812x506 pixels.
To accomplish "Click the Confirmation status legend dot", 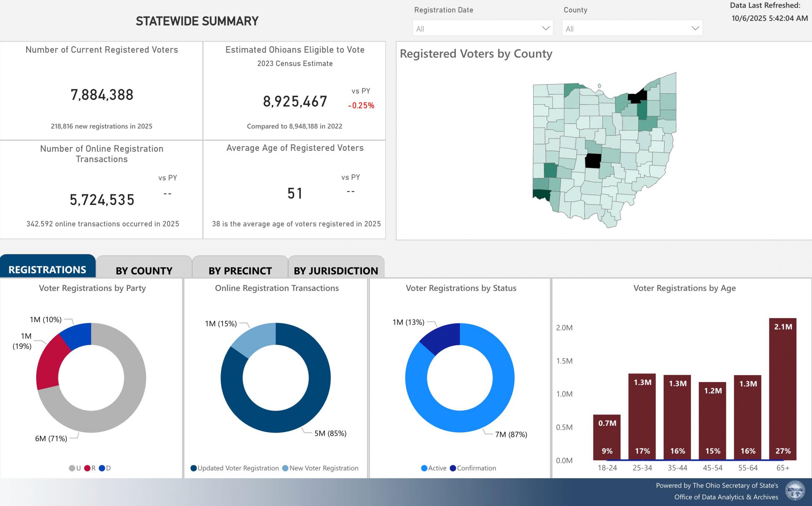I will [x=453, y=468].
